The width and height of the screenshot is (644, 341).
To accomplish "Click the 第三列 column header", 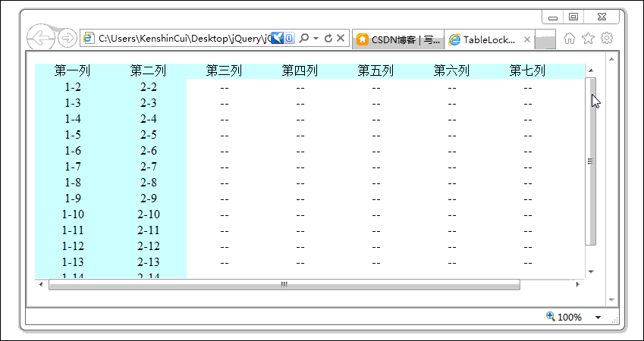I will pyautogui.click(x=224, y=71).
